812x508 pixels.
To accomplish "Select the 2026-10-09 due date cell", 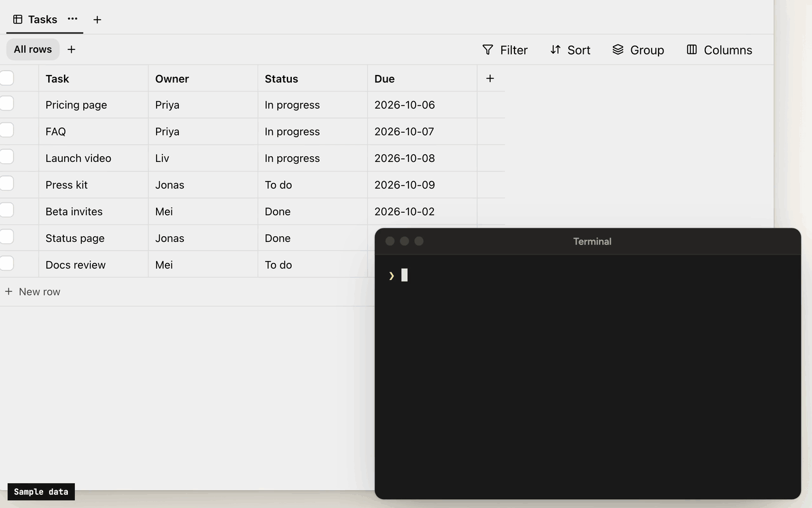I will (x=422, y=185).
